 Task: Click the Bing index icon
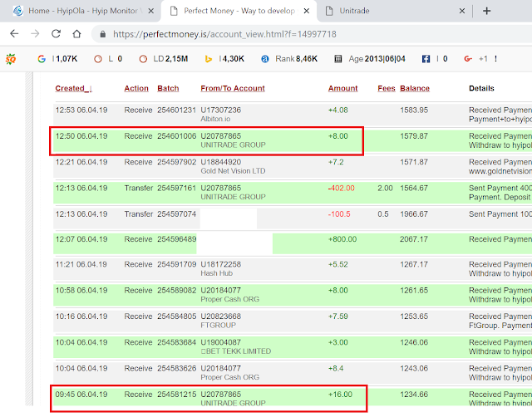pyautogui.click(x=209, y=59)
